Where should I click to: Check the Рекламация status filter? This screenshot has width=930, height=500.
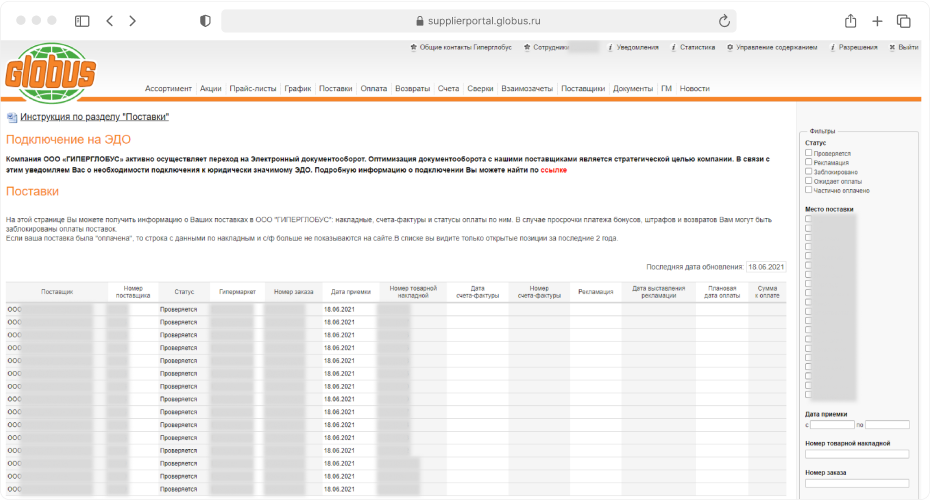coord(808,162)
